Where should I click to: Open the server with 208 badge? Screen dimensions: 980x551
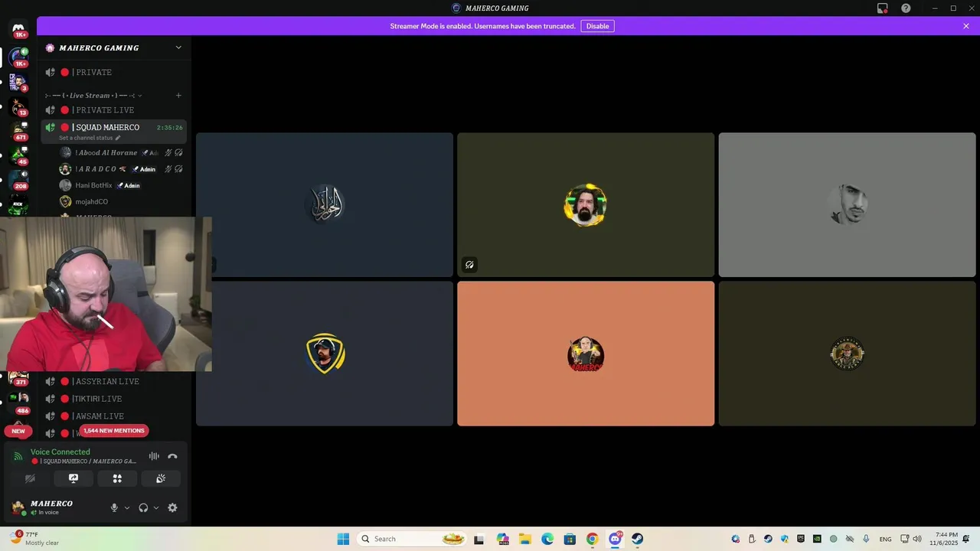(x=18, y=181)
